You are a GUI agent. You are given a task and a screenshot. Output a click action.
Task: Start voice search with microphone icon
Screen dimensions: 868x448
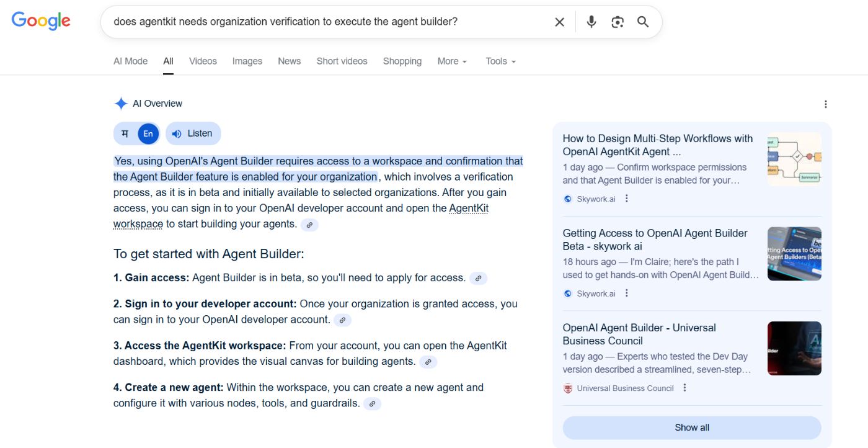591,22
